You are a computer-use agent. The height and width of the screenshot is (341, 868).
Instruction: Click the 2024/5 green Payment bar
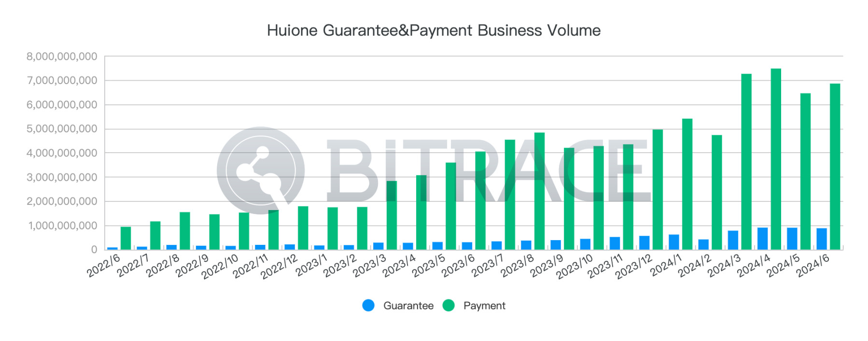[x=805, y=171]
